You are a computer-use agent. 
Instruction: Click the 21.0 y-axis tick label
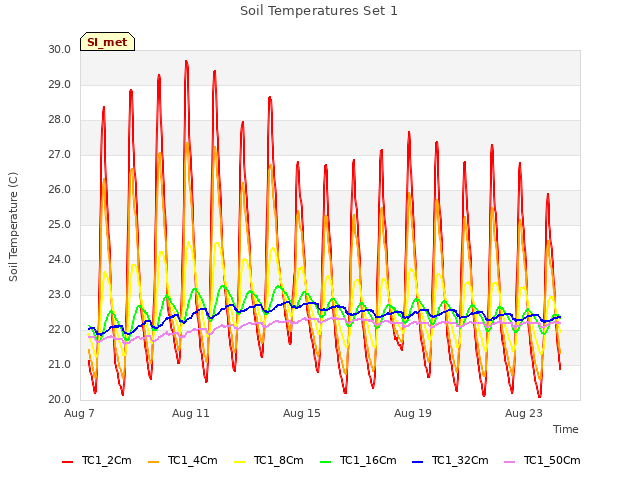(x=60, y=365)
